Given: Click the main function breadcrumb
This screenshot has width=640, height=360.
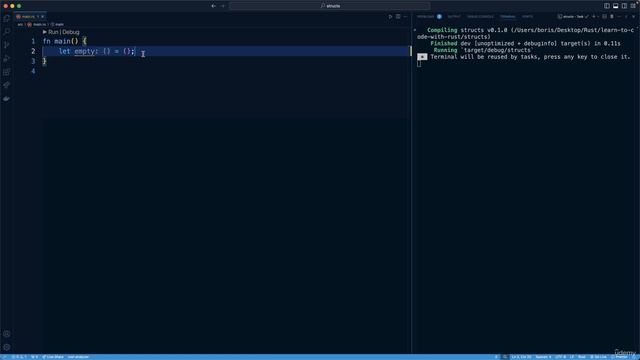Looking at the screenshot, I should coord(58,24).
